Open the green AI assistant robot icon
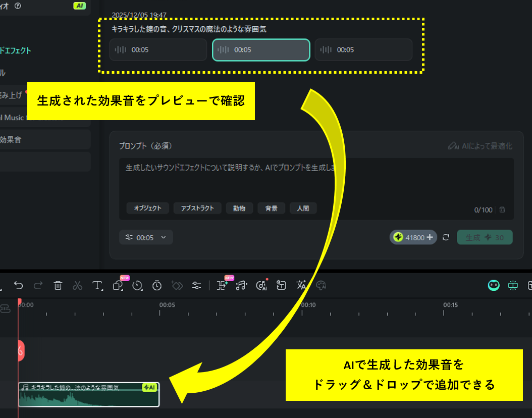This screenshot has height=418, width=532. click(493, 285)
